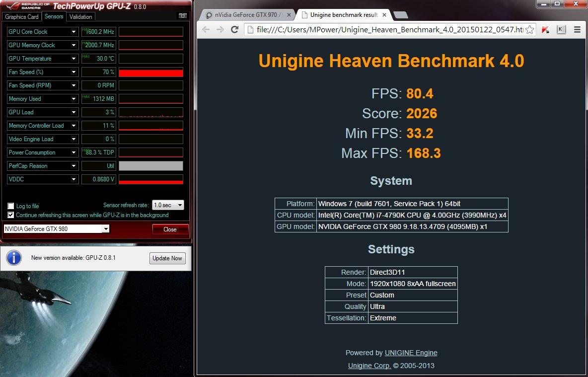Click the 0.8680 V VDDC value
Viewport: 588px width, 377px height.
tap(99, 179)
